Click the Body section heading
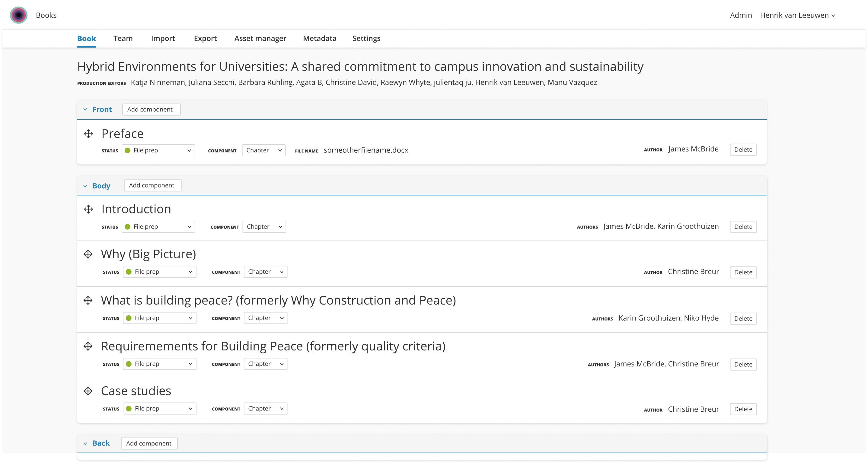Image resolution: width=868 pixels, height=463 pixels. click(101, 186)
